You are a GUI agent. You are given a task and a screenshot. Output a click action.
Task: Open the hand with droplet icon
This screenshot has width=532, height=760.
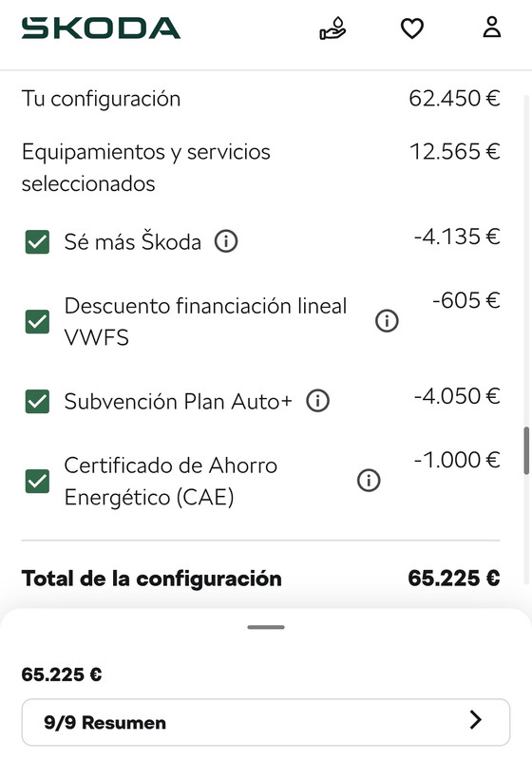[x=332, y=28]
